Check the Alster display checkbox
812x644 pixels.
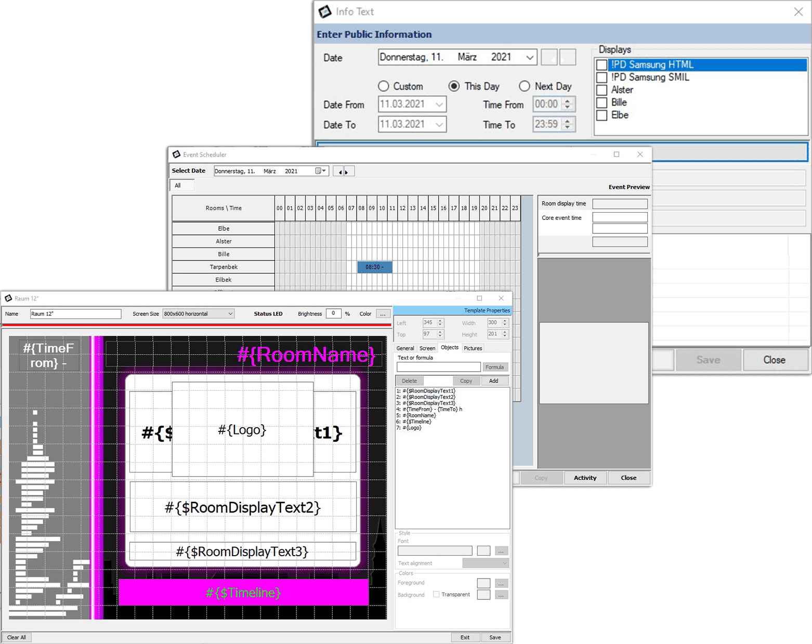coord(602,90)
